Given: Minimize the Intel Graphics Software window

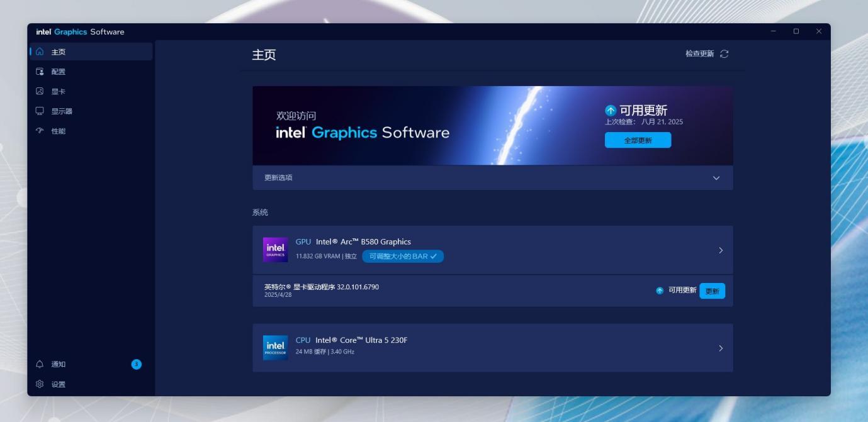Looking at the screenshot, I should coord(774,31).
